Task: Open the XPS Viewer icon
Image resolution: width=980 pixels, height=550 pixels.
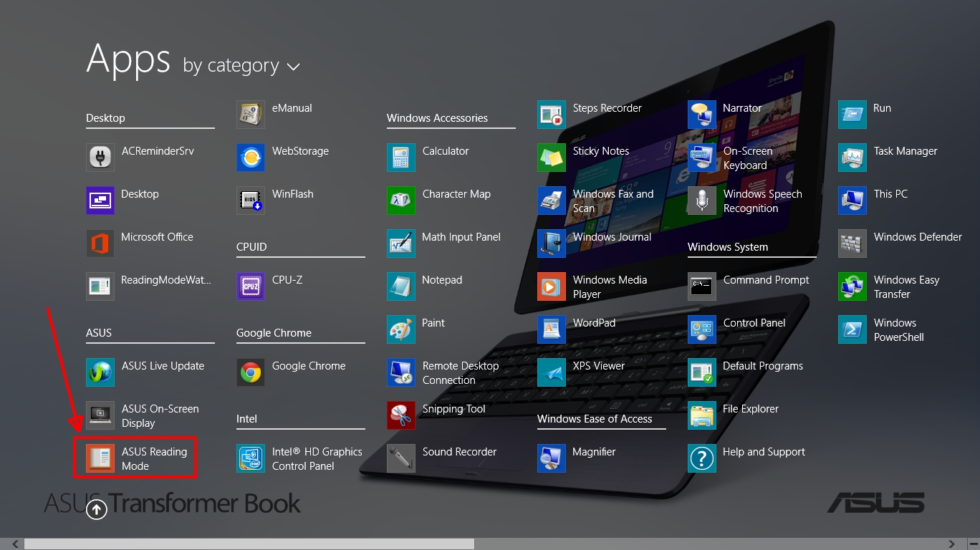Action: tap(552, 372)
